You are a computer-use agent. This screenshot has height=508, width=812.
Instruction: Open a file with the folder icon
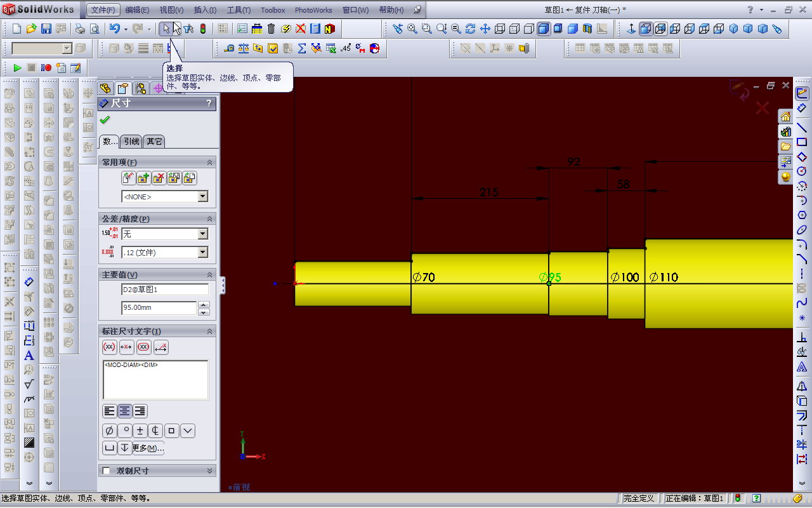pos(31,29)
